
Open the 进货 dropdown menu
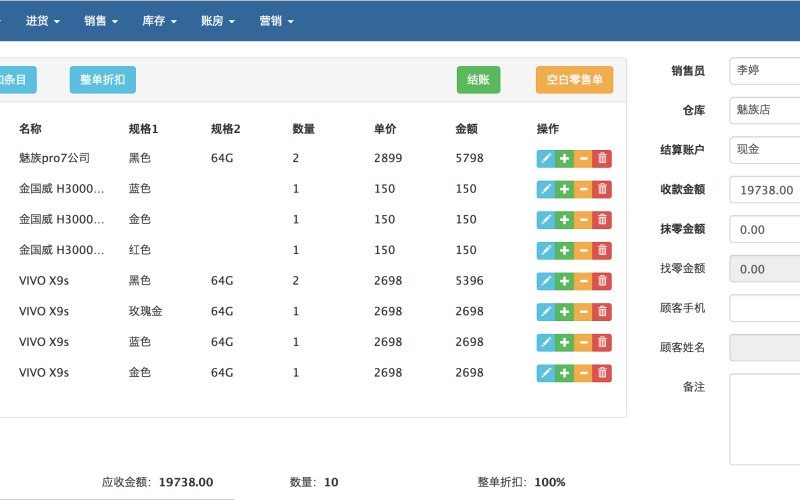coord(43,21)
